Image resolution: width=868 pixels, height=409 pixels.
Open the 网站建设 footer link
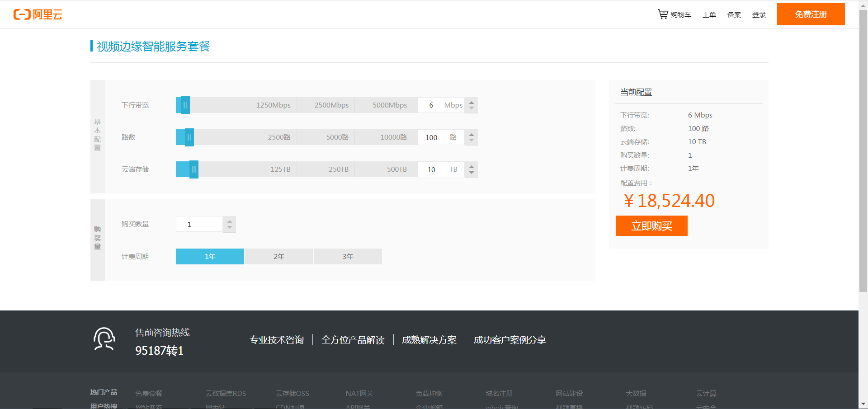(x=569, y=394)
